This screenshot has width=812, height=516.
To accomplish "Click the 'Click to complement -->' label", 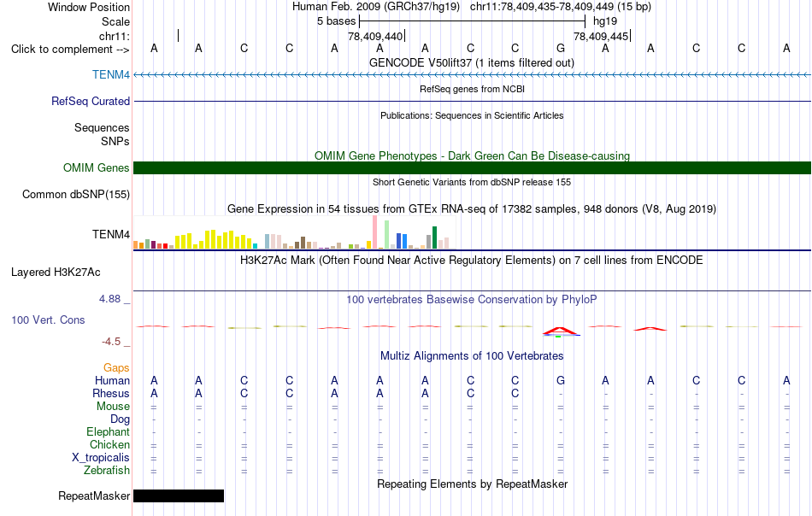I will 70,50.
